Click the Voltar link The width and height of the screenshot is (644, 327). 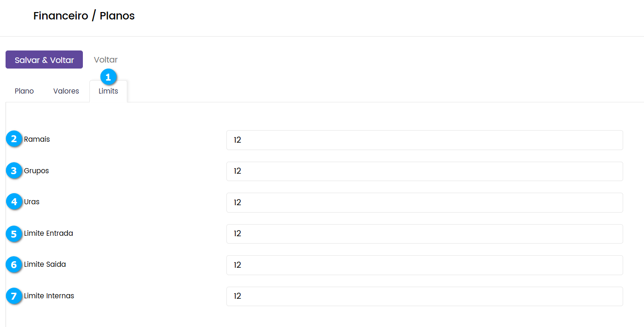(x=106, y=60)
